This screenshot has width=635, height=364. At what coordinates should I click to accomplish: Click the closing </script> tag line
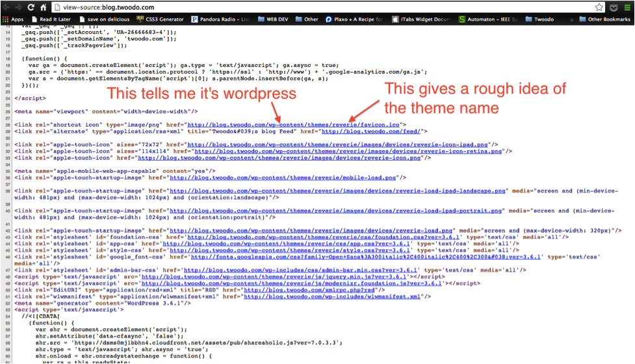[30, 98]
